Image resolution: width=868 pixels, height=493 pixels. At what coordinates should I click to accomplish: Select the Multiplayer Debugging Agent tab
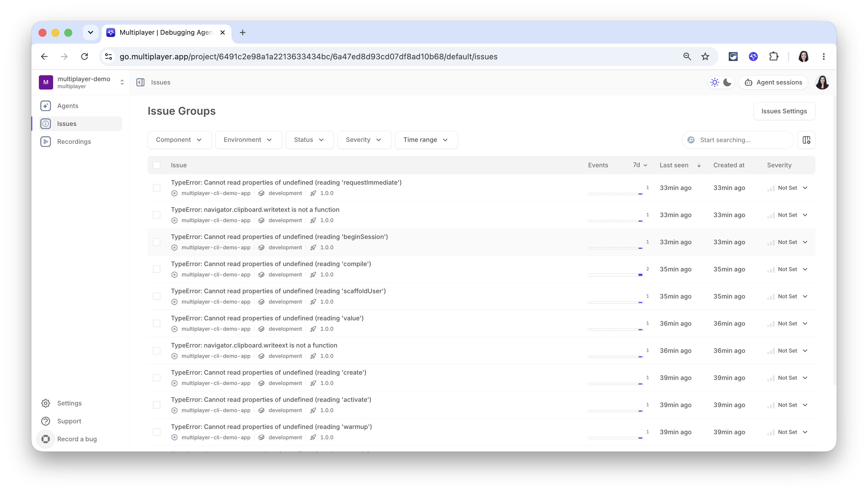coord(166,32)
